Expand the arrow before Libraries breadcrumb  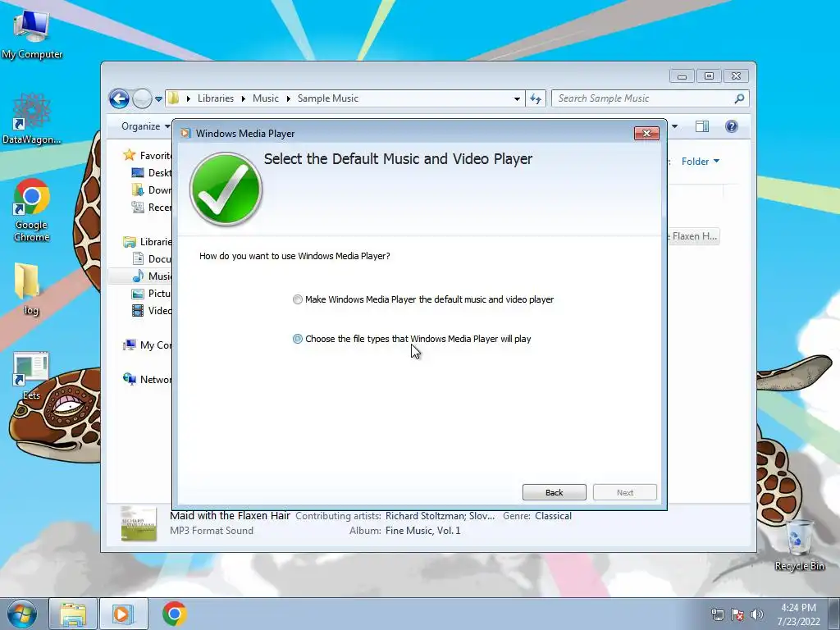click(x=189, y=98)
